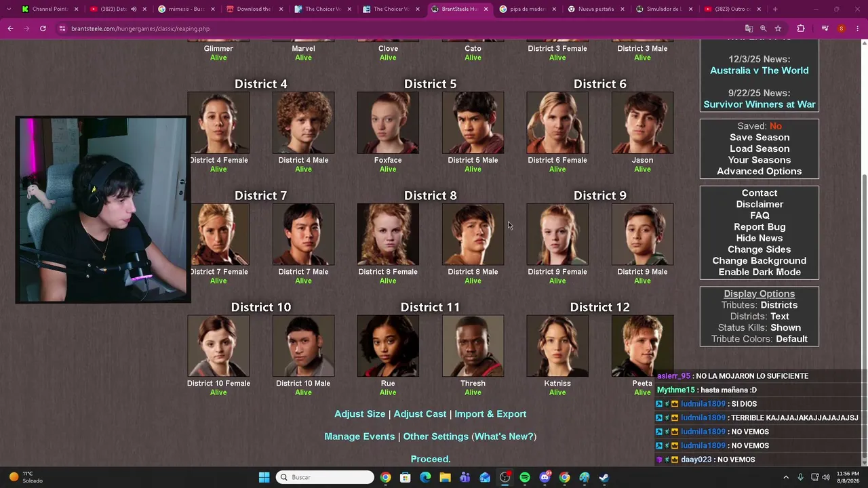Toggle Hide News option
This screenshot has width=868, height=488.
tap(759, 238)
